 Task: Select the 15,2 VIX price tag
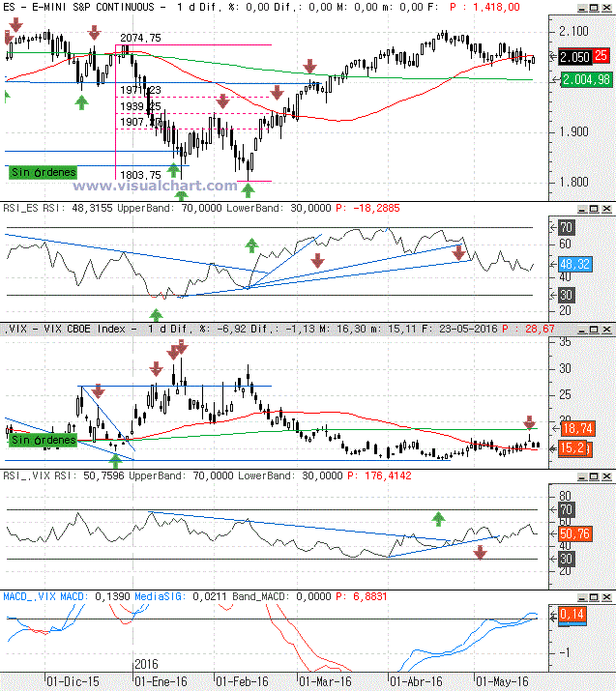pyautogui.click(x=574, y=448)
